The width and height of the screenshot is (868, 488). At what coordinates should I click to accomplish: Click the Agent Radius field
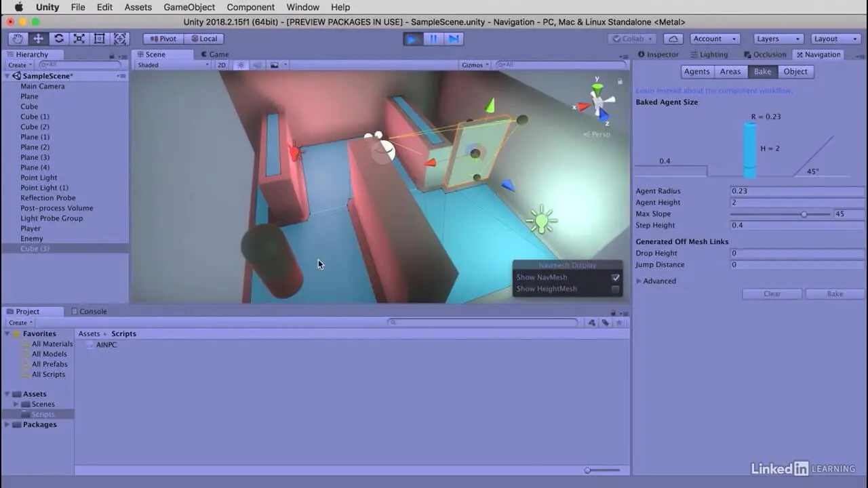click(797, 191)
